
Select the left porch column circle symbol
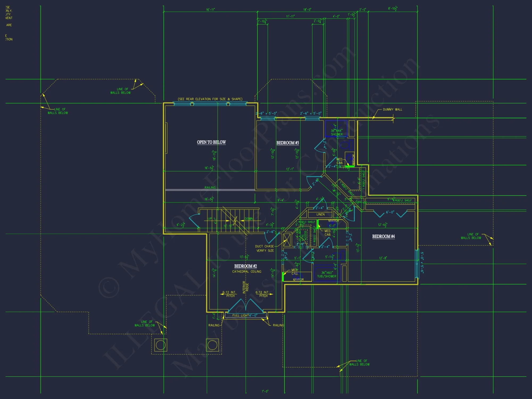pos(161,345)
